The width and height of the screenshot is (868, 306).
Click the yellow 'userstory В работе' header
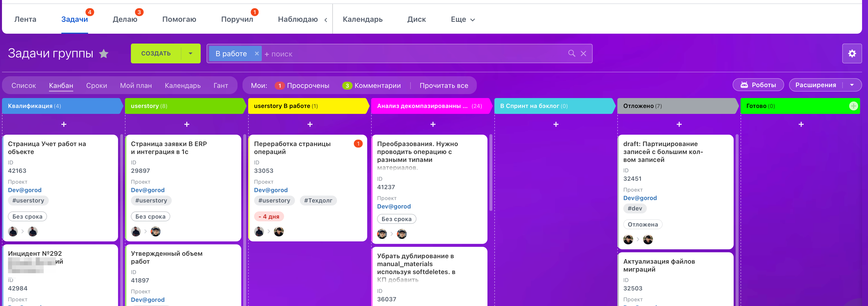(309, 106)
